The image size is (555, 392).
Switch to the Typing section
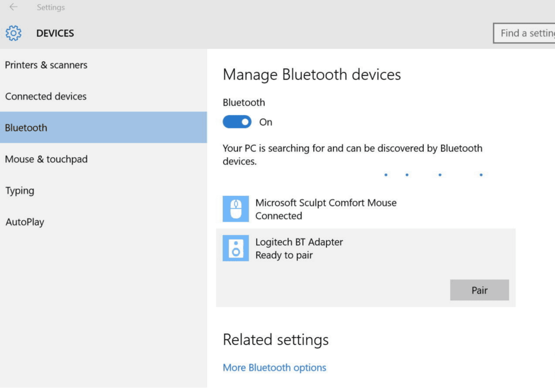pyautogui.click(x=20, y=191)
